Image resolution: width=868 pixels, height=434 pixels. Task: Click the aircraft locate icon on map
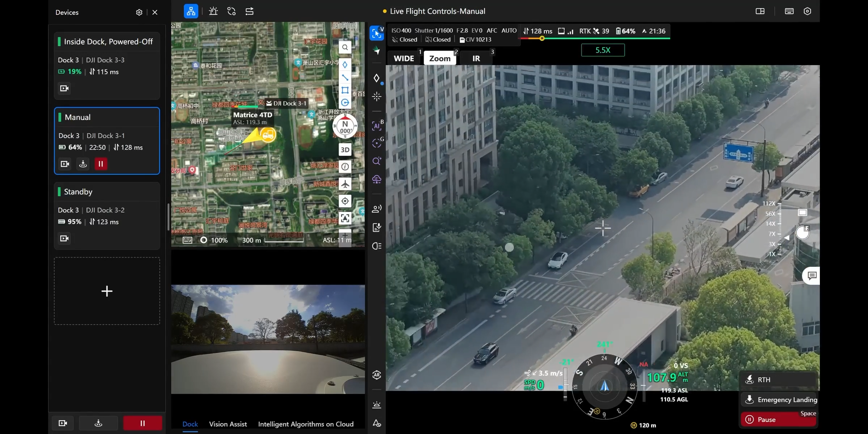345,184
